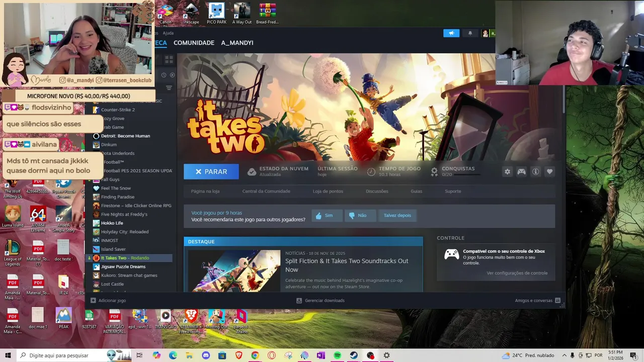The height and width of the screenshot is (362, 644).
Task: Open the Discussões tab
Action: 377,191
